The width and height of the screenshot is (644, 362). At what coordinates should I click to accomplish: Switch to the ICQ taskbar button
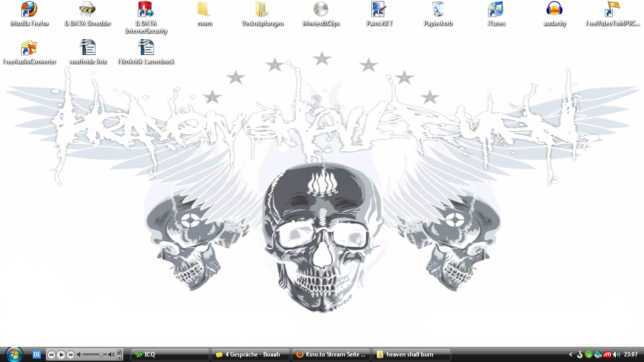coord(170,354)
